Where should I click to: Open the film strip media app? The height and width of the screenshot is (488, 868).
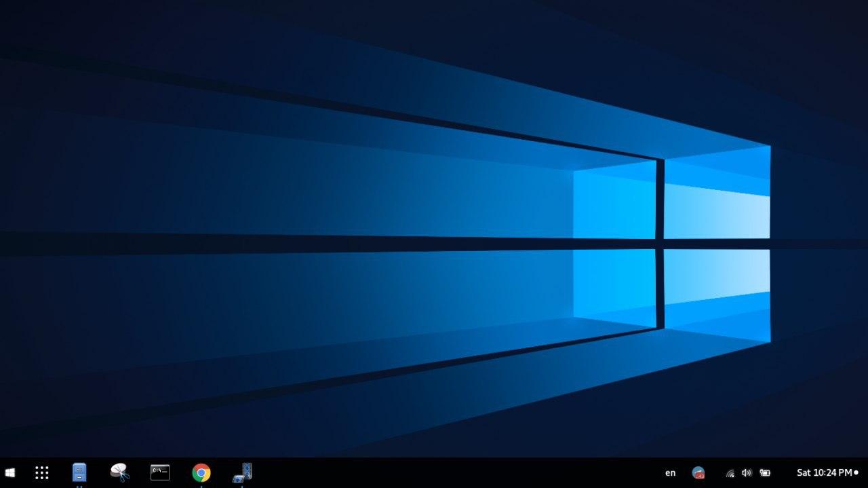point(242,472)
